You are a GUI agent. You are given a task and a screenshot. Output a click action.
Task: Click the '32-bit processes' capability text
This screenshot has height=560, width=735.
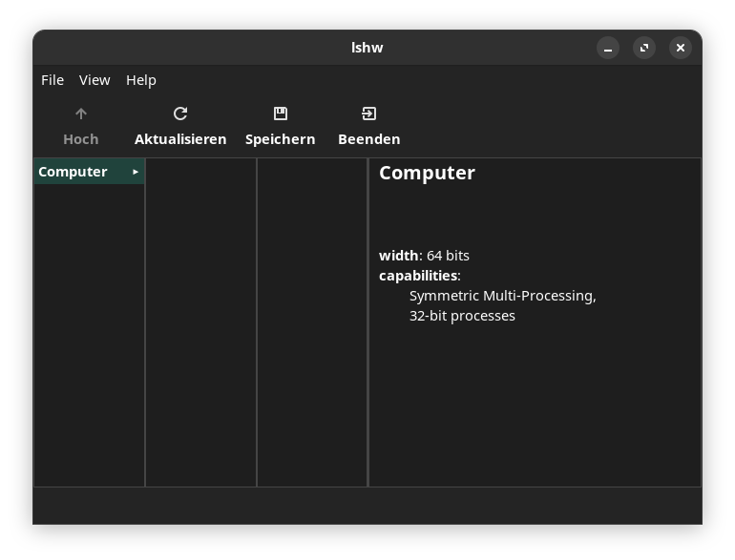tap(462, 316)
